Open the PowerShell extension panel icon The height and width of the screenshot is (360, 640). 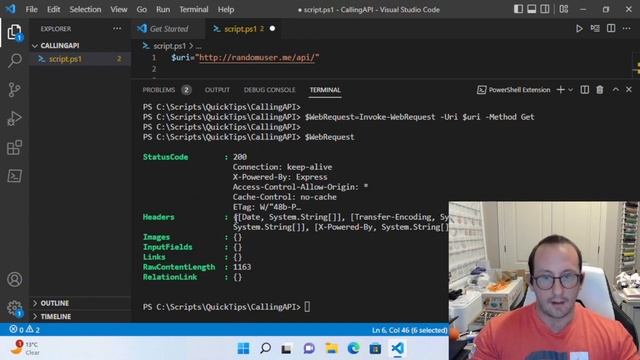(x=14, y=176)
